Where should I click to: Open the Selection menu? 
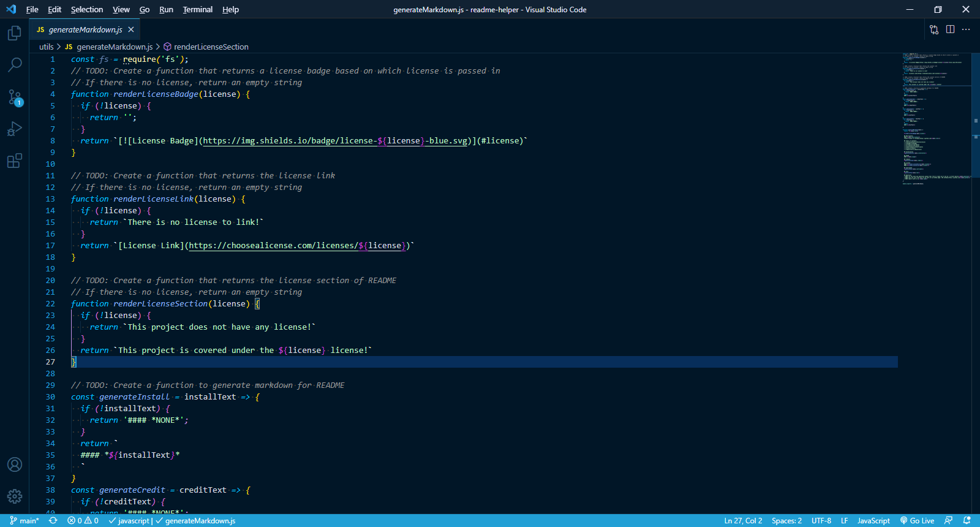click(87, 9)
